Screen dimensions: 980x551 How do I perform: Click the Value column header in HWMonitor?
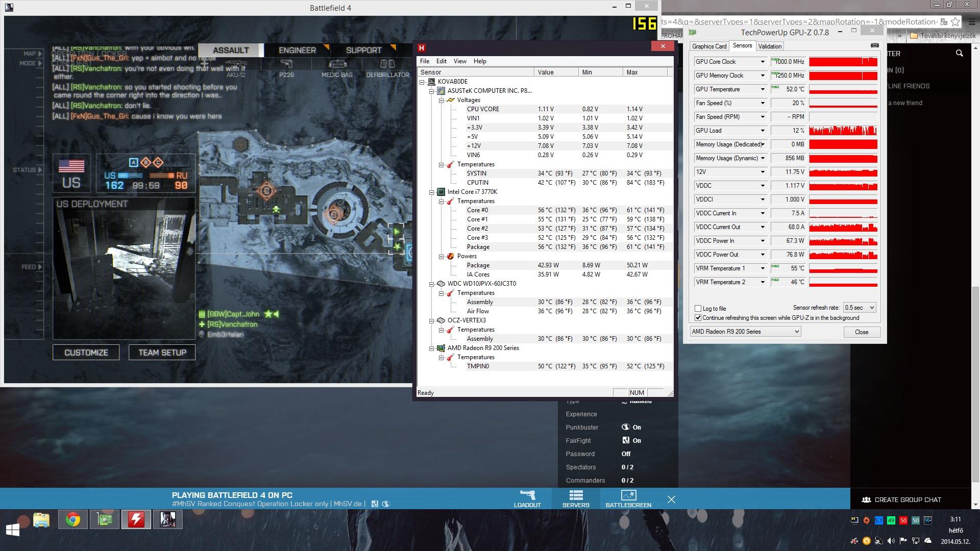coord(556,72)
